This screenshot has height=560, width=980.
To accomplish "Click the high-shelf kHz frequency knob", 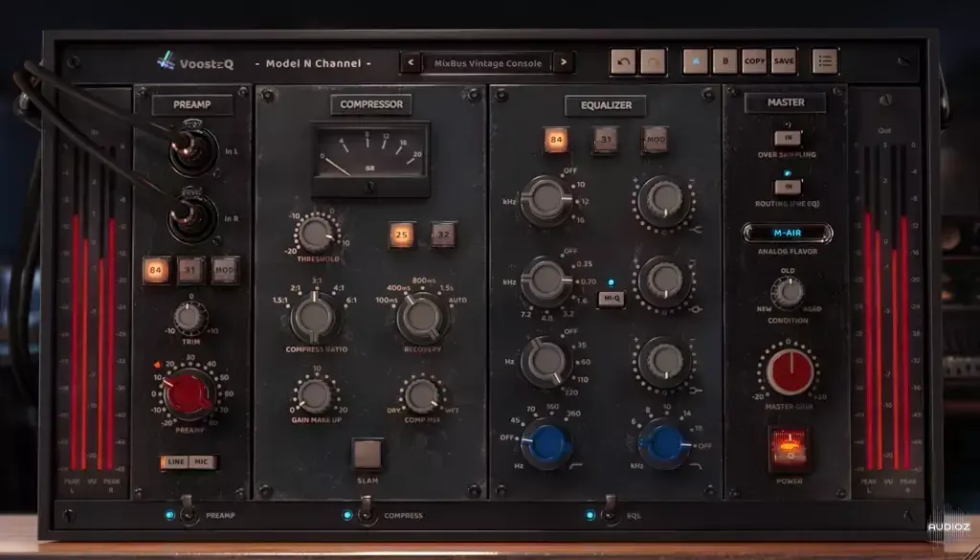I will 546,200.
